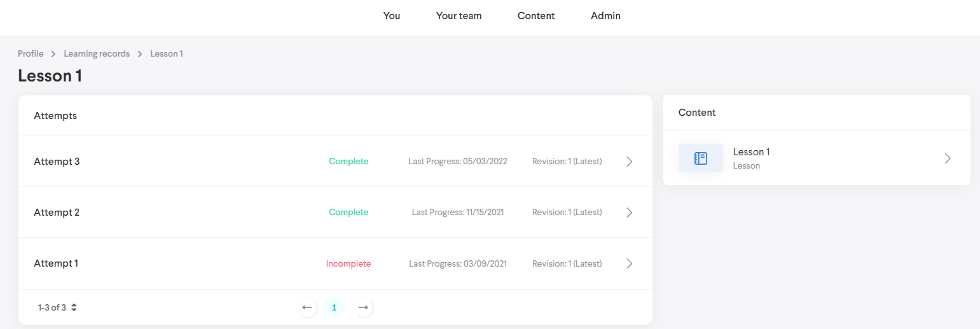Switch to the Content menu

click(536, 16)
